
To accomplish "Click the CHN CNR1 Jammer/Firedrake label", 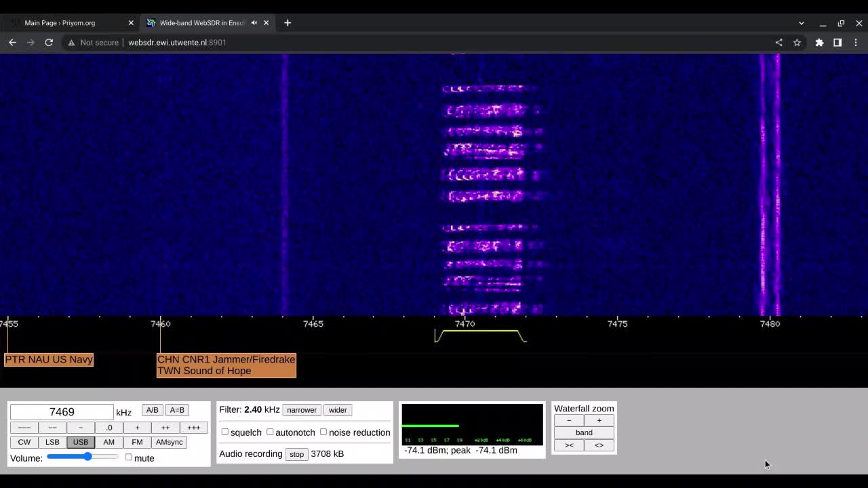I will tap(226, 360).
